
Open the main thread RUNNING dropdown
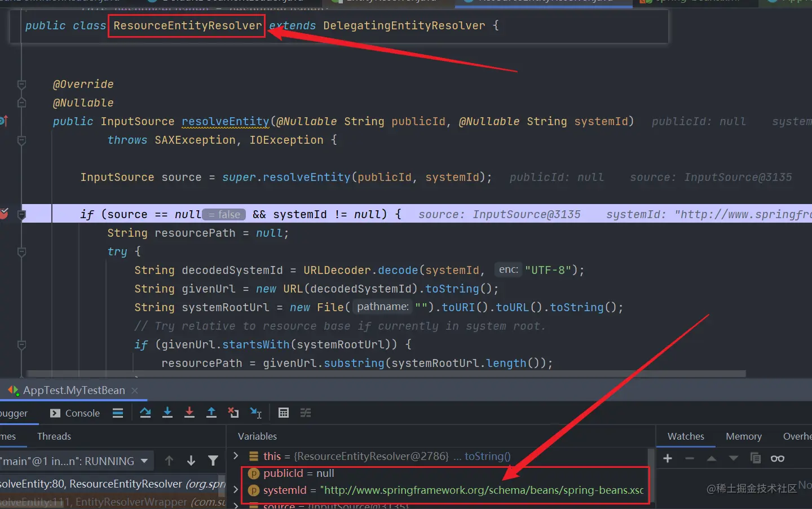point(144,461)
